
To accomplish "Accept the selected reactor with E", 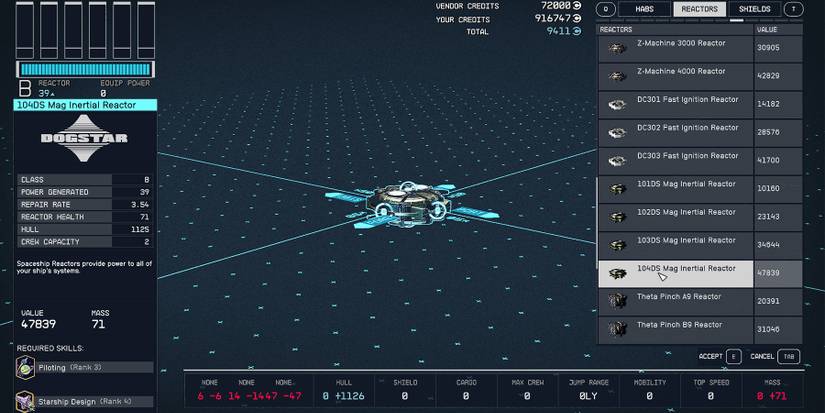I will (x=733, y=357).
